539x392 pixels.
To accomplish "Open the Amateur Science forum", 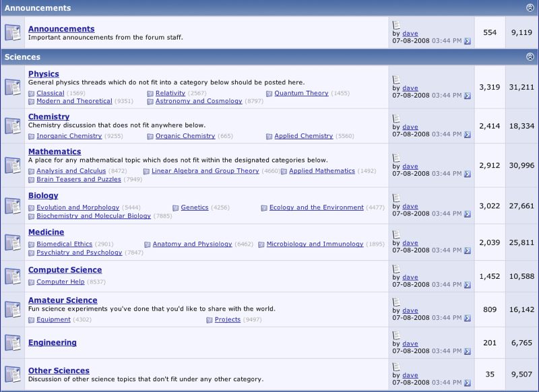I will coord(63,300).
